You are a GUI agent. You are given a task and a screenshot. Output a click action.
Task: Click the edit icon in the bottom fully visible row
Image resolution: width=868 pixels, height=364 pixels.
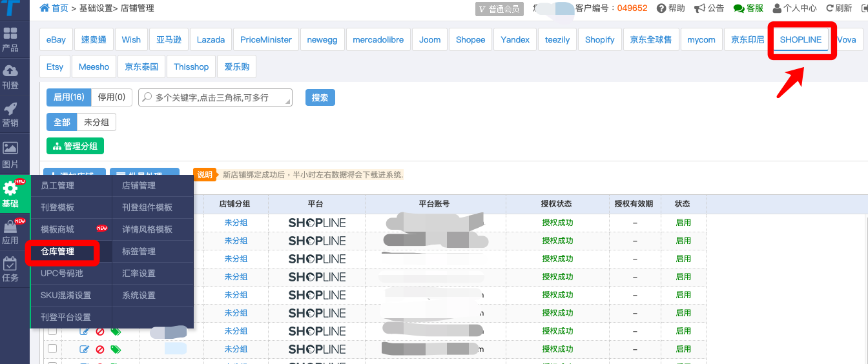pyautogui.click(x=85, y=349)
